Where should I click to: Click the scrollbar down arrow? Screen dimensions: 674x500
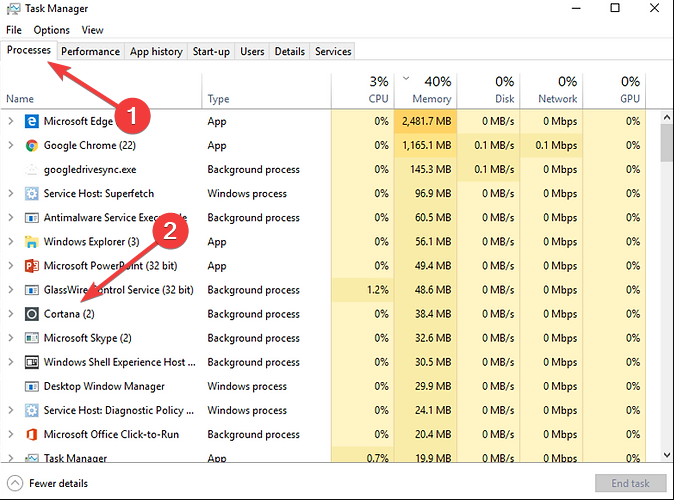pyautogui.click(x=667, y=455)
